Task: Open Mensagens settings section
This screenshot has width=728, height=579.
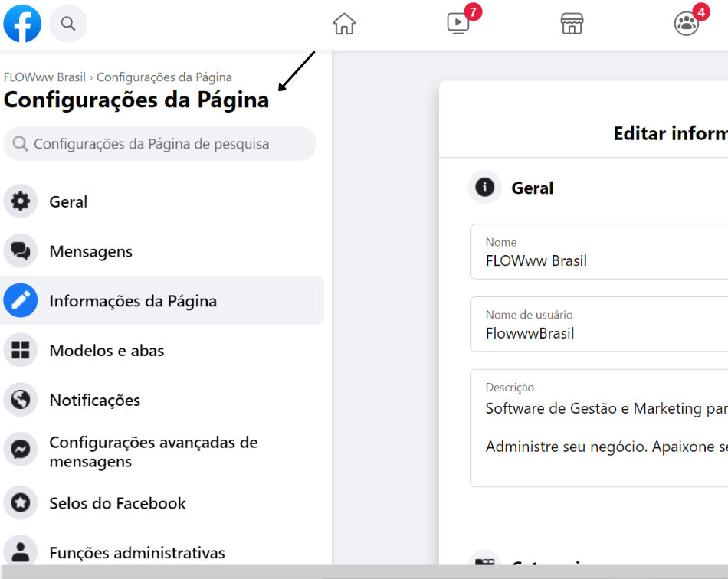Action: [x=162, y=251]
